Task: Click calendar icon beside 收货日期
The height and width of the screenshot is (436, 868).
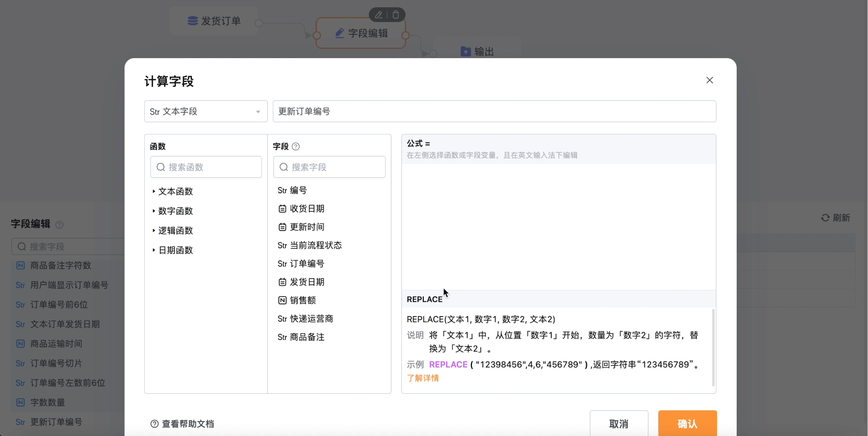Action: pos(282,209)
